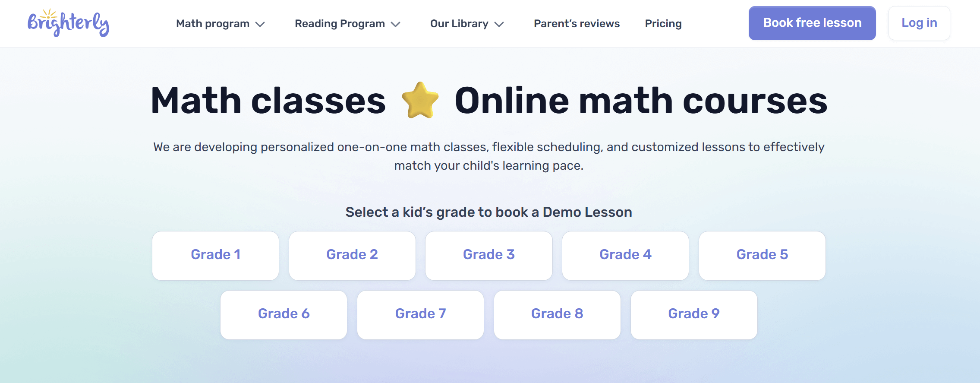
Task: Open the Pricing page
Action: 663,24
